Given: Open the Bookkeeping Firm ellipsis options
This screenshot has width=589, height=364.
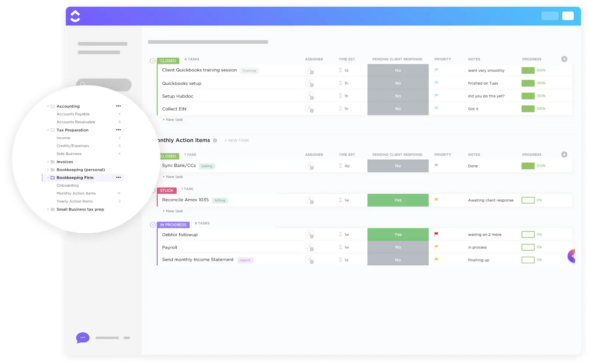Looking at the screenshot, I should click(x=119, y=177).
